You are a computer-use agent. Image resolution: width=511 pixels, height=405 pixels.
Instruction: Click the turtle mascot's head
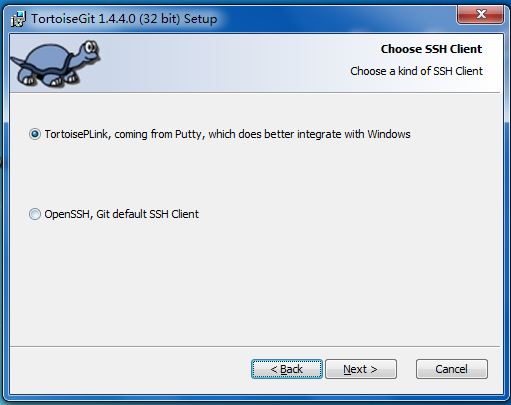coord(89,51)
